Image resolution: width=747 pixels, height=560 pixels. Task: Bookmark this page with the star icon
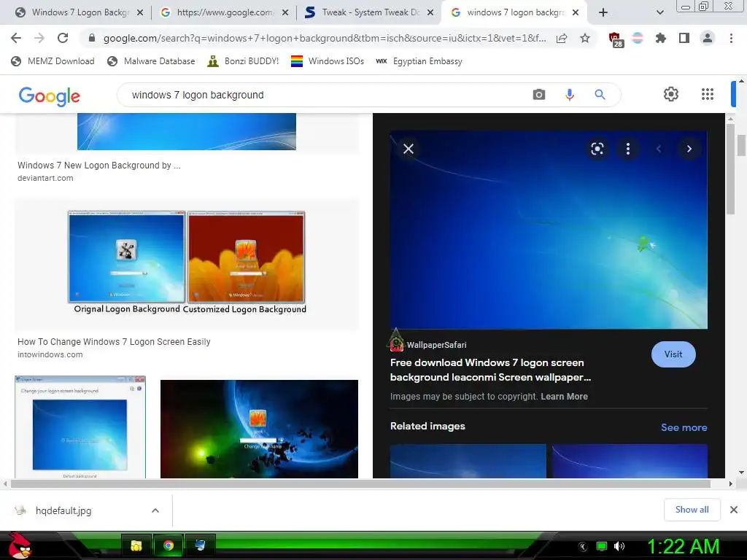click(585, 38)
